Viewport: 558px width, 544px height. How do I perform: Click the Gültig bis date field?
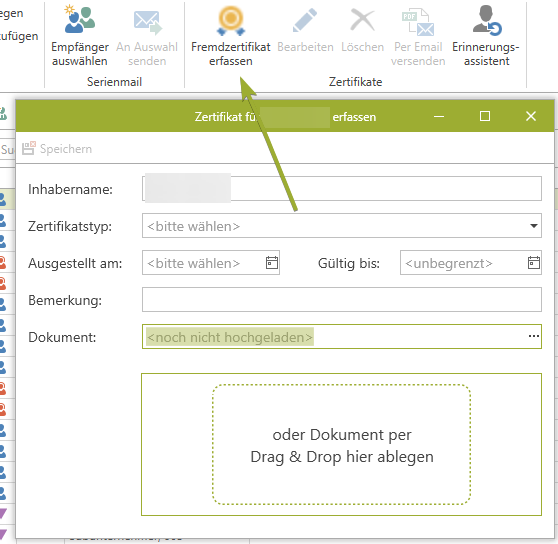tap(470, 263)
